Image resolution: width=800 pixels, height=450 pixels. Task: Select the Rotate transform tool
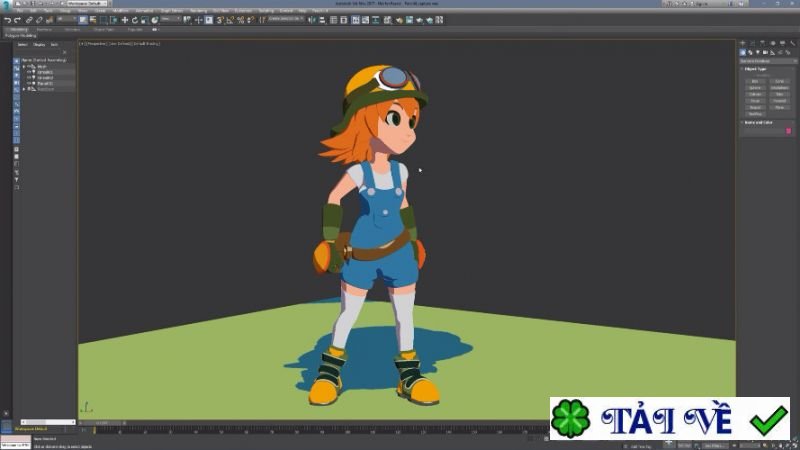coord(135,19)
